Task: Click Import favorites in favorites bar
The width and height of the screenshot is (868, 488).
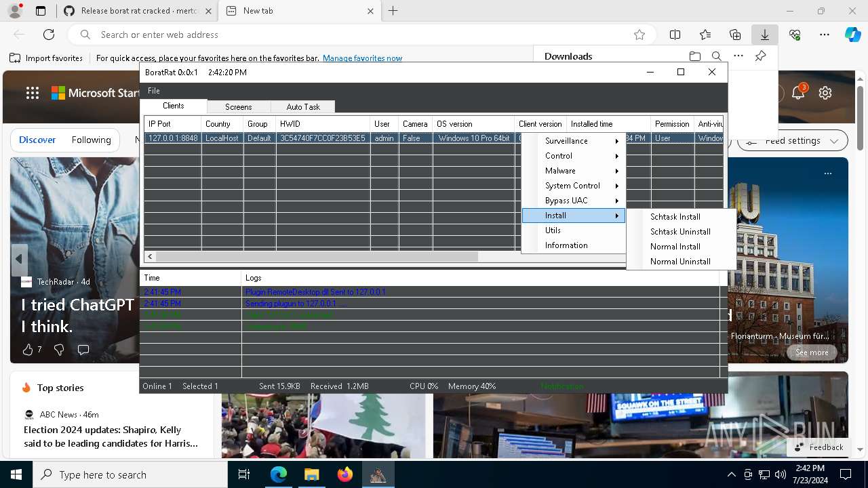Action: point(46,58)
